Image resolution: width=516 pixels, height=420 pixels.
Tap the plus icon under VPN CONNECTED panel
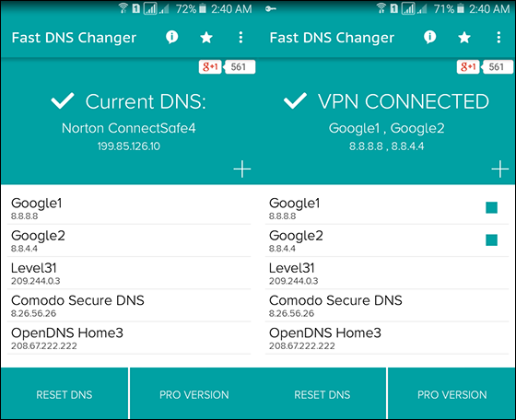tap(500, 169)
